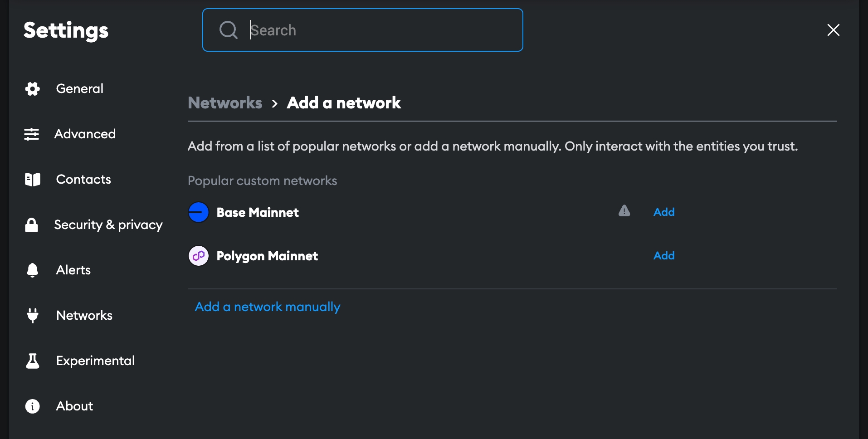Image resolution: width=868 pixels, height=439 pixels.
Task: Click the Contacts book icon
Action: (x=32, y=180)
